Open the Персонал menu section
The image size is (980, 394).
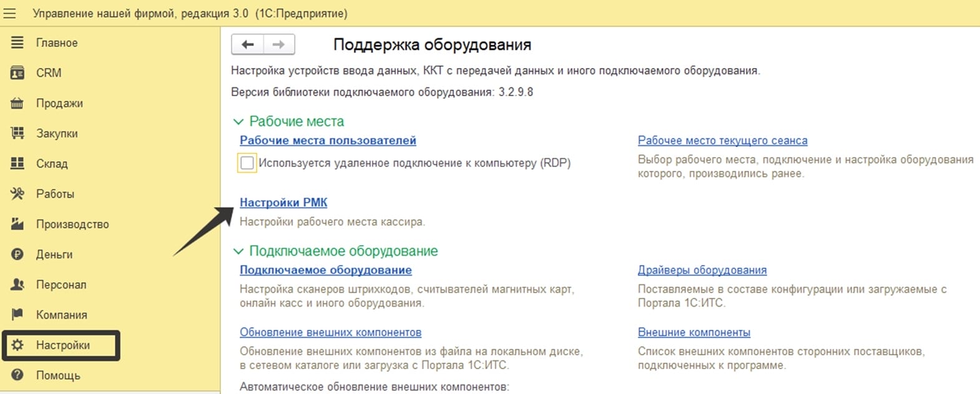click(x=61, y=284)
